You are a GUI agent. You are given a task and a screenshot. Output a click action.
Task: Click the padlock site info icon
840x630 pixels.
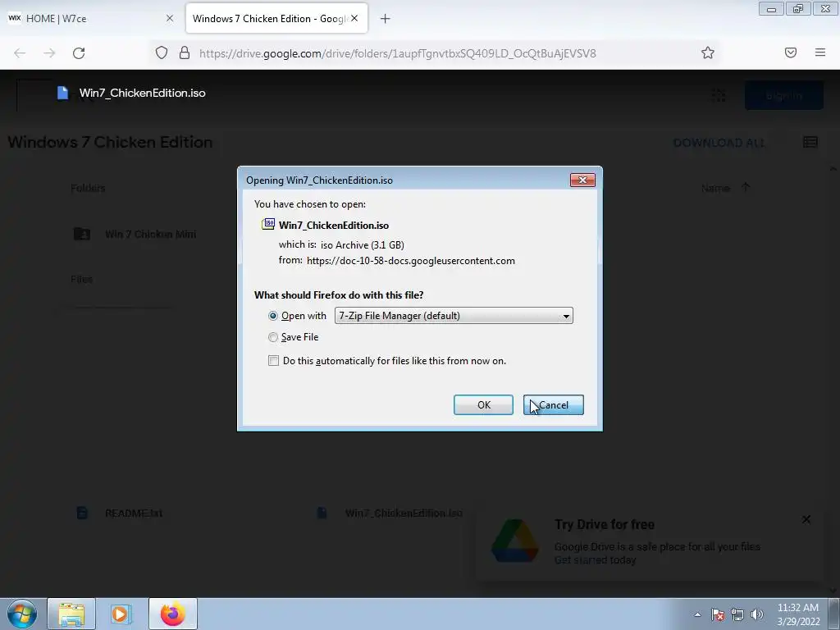point(185,52)
